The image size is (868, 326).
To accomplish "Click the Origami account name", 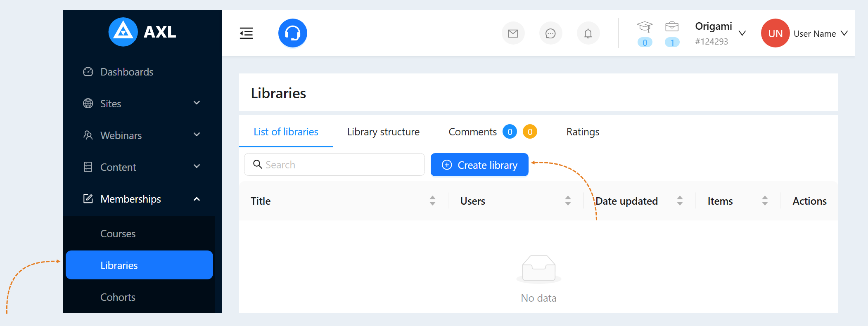I will 713,26.
